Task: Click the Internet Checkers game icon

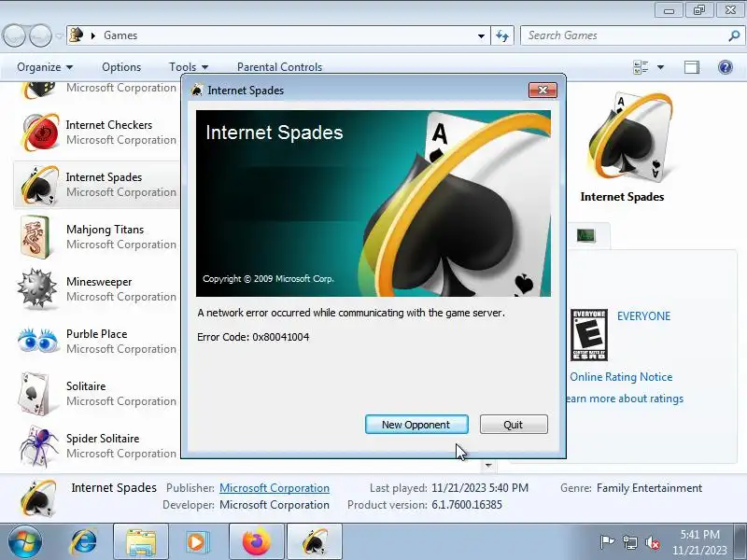Action: point(40,132)
